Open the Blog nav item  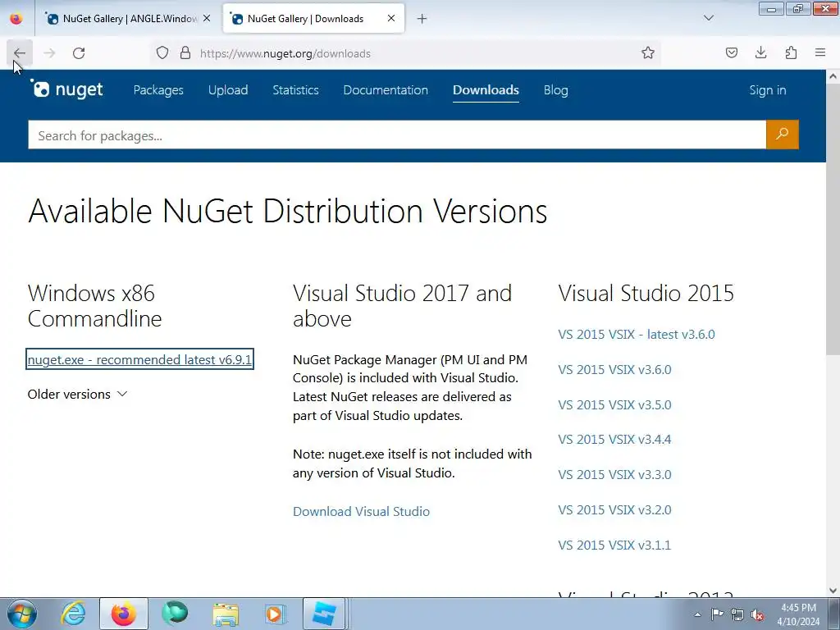556,90
